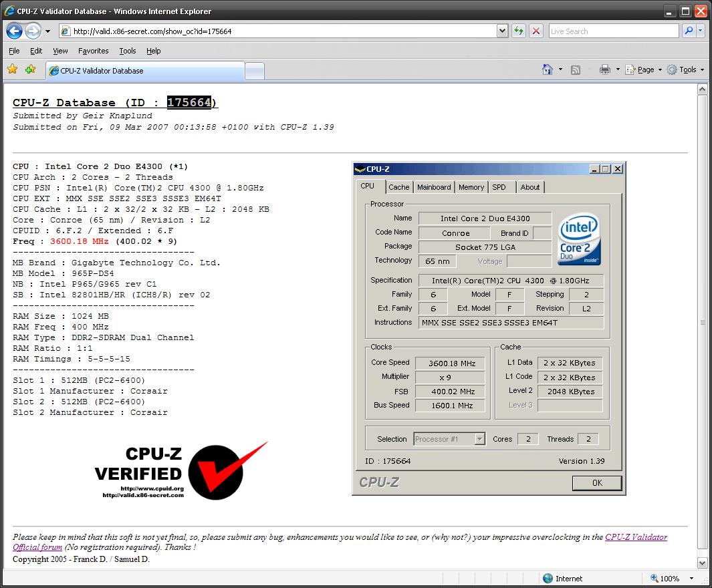Click the Level 2 cache 2048 KBytes field
Image resolution: width=712 pixels, height=588 pixels.
click(570, 391)
